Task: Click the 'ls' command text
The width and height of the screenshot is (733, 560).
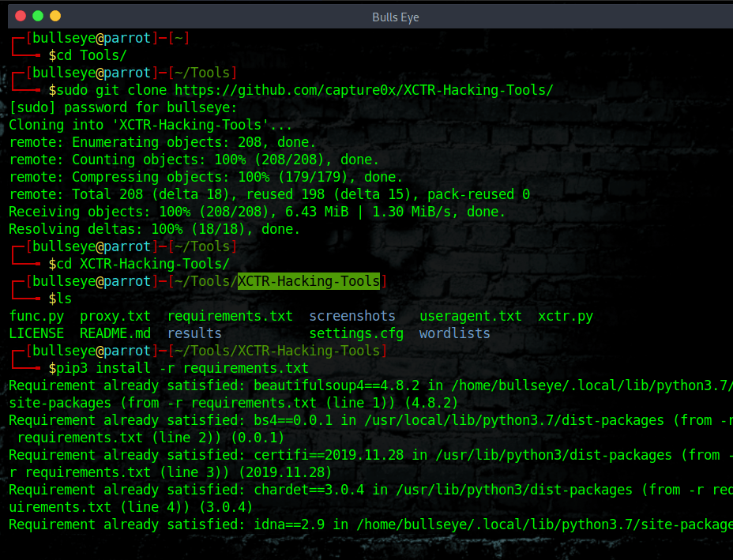Action: pyautogui.click(x=64, y=299)
